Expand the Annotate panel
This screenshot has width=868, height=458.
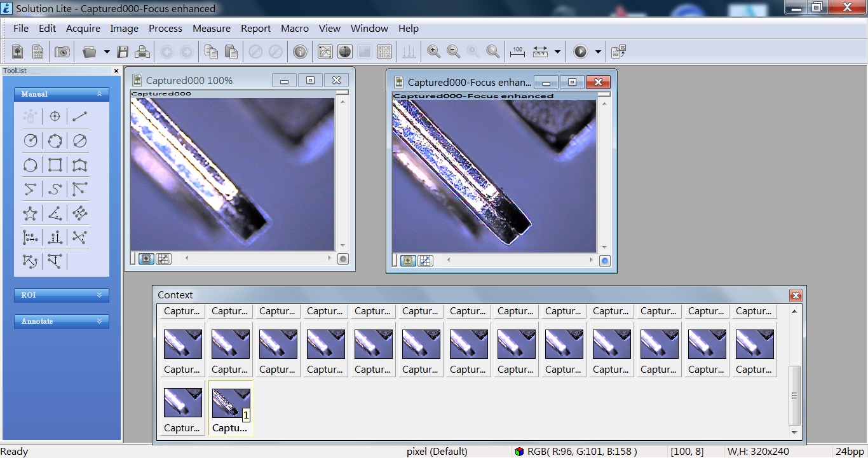[61, 321]
